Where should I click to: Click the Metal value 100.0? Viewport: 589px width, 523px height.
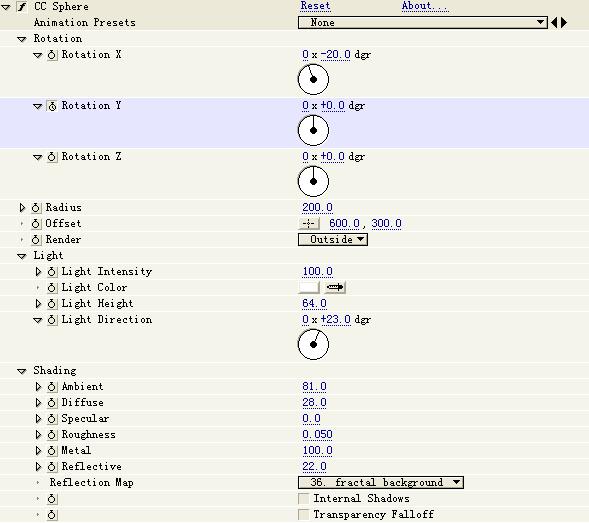coord(317,450)
